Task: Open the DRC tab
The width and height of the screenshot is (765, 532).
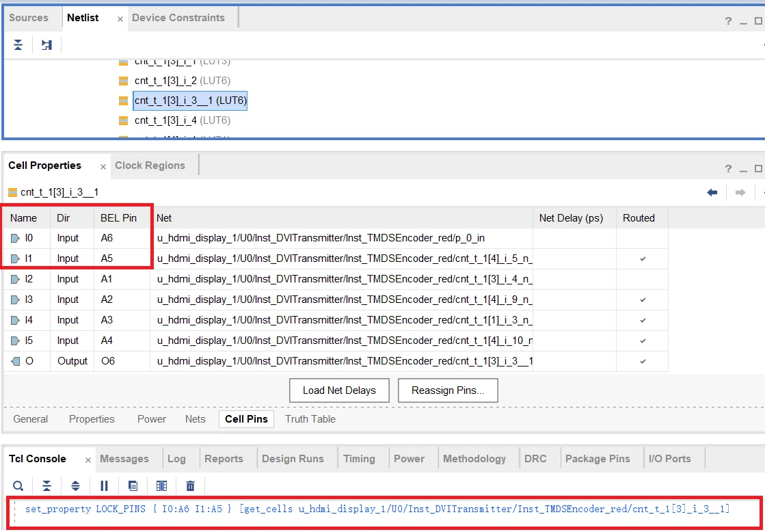Action: pos(535,459)
